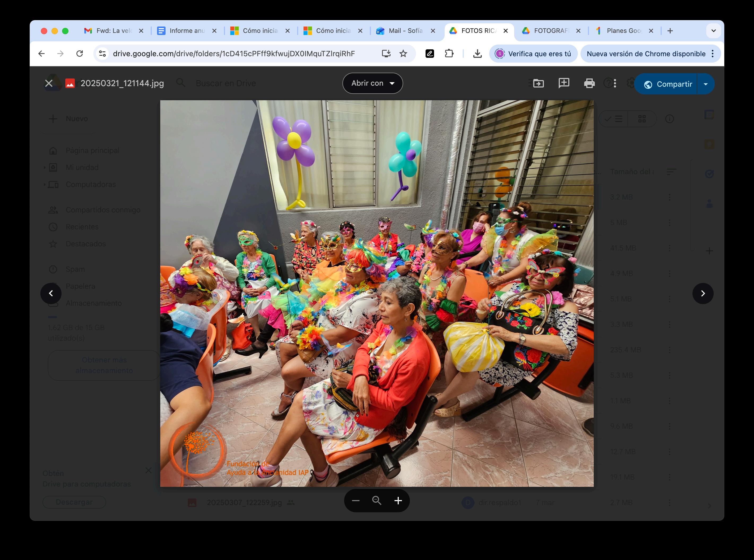This screenshot has width=754, height=560.
Task: Bookmark the page with the star icon
Action: [403, 54]
